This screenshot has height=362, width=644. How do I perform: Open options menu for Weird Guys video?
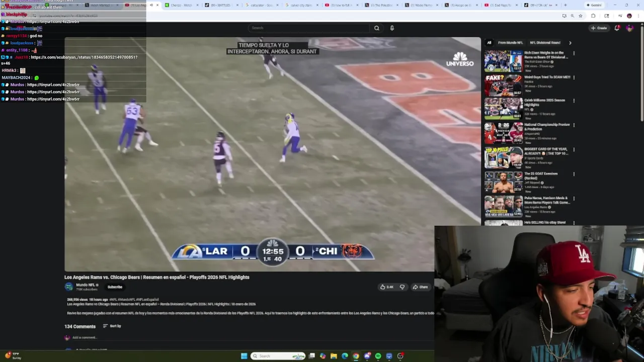[574, 78]
